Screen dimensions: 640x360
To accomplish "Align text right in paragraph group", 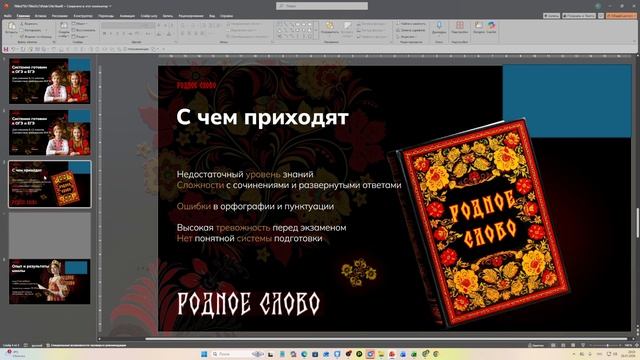I will (x=196, y=34).
